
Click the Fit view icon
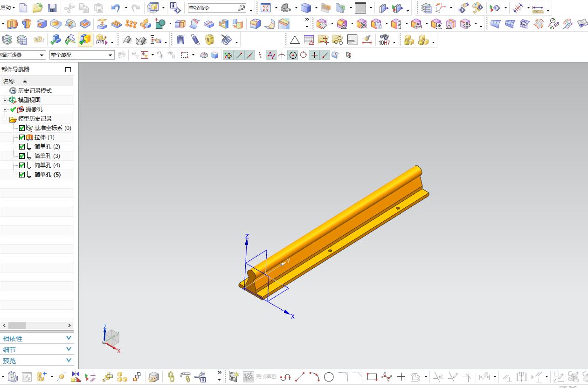coord(265,8)
